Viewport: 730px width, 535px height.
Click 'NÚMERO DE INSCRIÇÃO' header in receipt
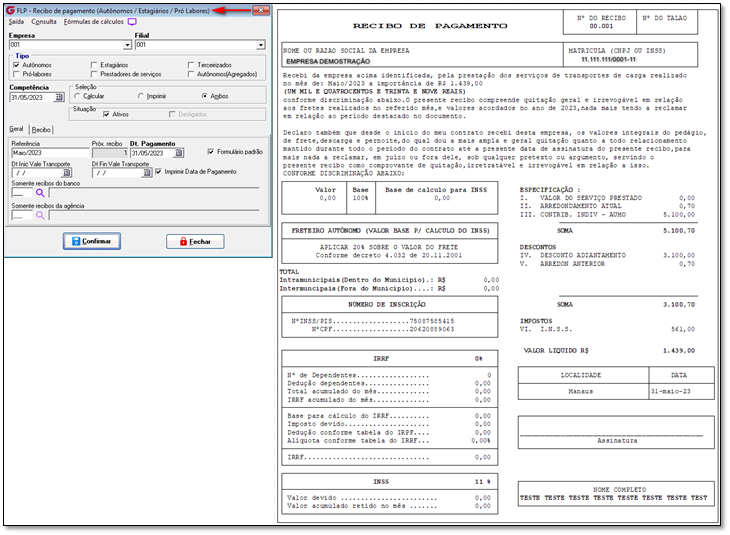[386, 305]
